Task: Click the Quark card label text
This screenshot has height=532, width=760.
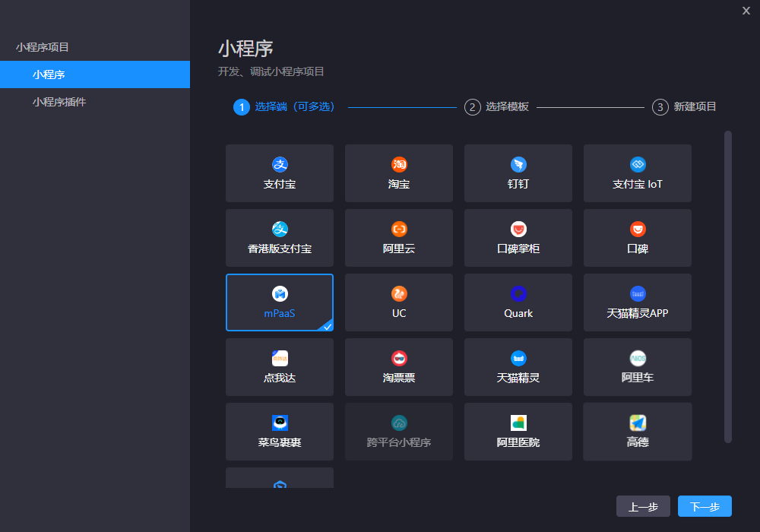Action: click(518, 313)
